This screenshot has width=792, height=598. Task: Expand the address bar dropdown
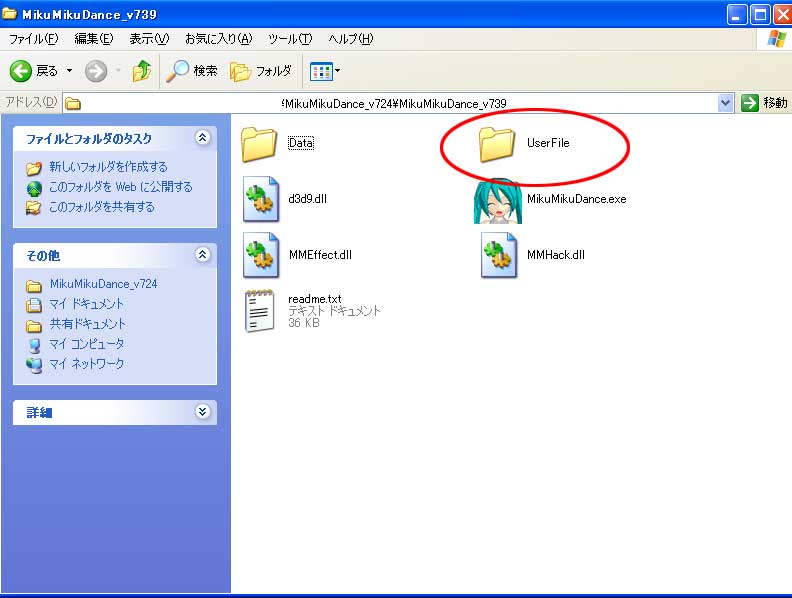[x=725, y=103]
